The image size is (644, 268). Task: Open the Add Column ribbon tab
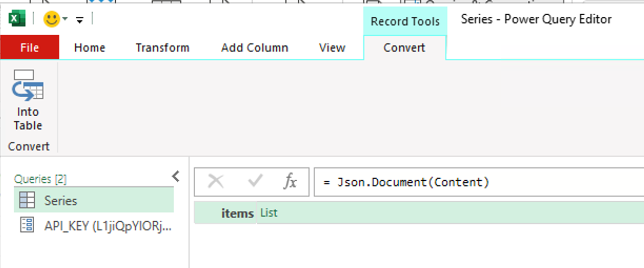click(x=255, y=48)
